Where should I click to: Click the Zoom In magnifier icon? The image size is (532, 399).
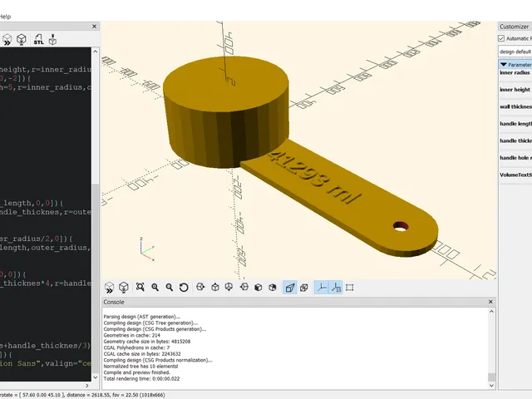tap(155, 288)
